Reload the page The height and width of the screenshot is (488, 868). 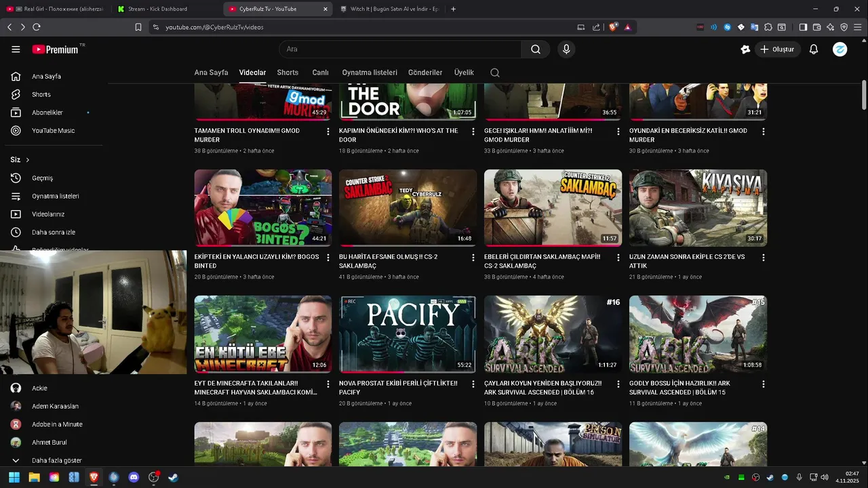(x=37, y=27)
